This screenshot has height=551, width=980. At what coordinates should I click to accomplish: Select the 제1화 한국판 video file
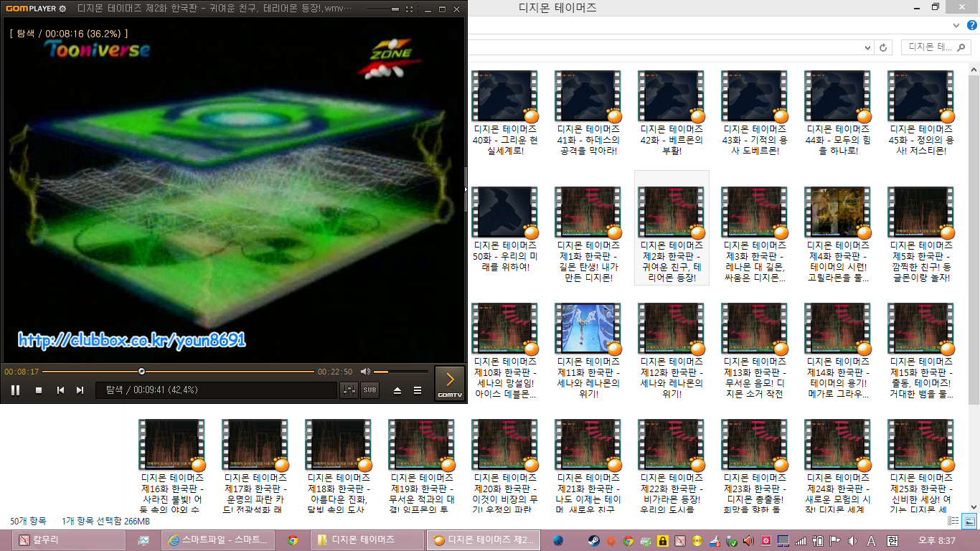coord(588,235)
